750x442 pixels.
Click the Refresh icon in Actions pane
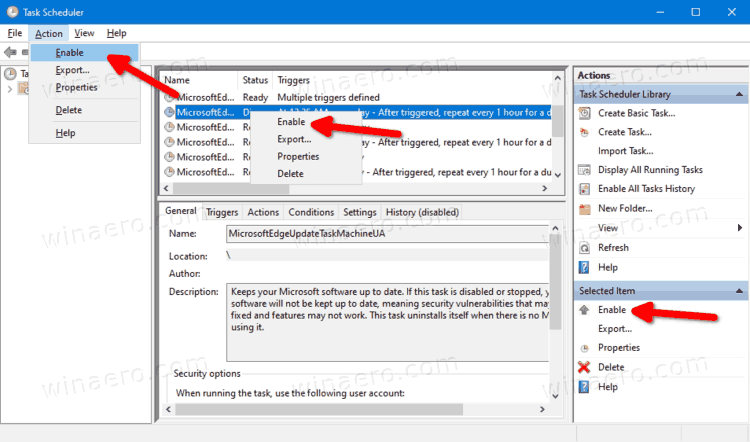(x=585, y=248)
